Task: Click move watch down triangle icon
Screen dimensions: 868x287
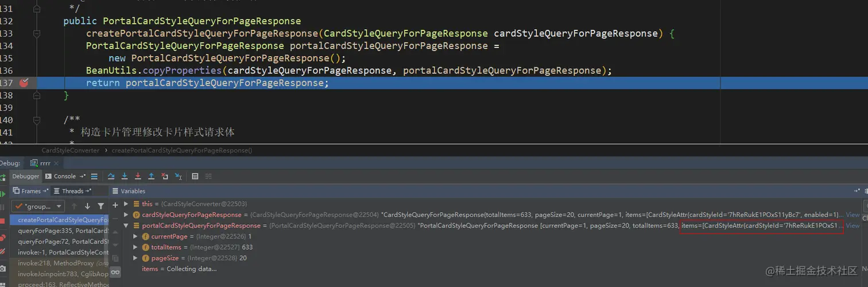Action: [115, 245]
